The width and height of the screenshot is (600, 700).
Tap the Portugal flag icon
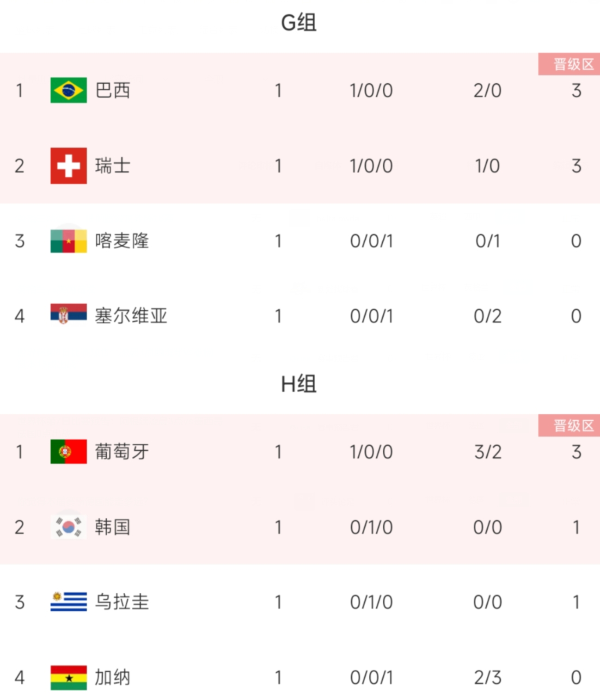tap(68, 451)
